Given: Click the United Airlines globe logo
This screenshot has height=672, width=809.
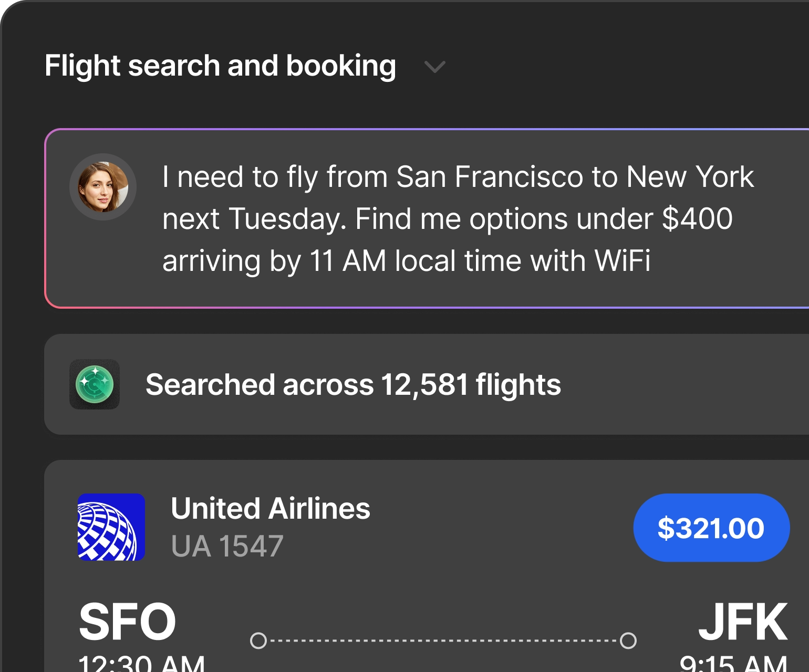Looking at the screenshot, I should [111, 527].
